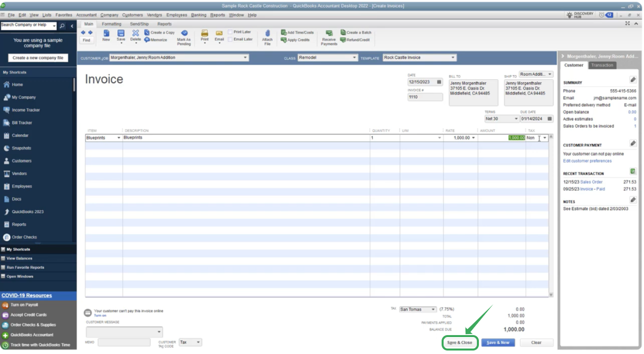Open the Customers menu

pyautogui.click(x=132, y=15)
